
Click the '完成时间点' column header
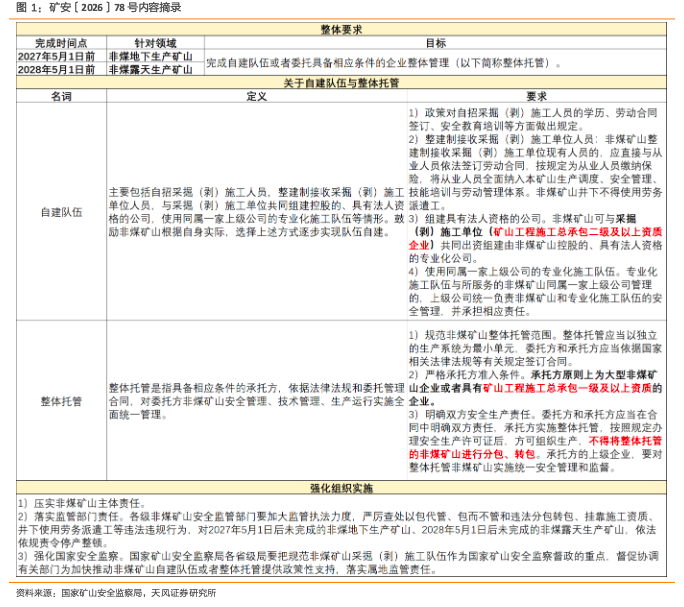61,43
